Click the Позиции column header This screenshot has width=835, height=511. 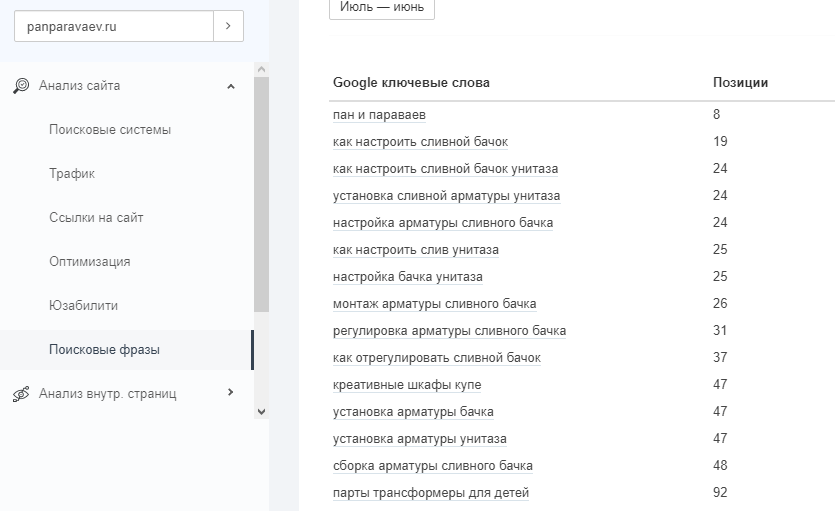(x=740, y=83)
